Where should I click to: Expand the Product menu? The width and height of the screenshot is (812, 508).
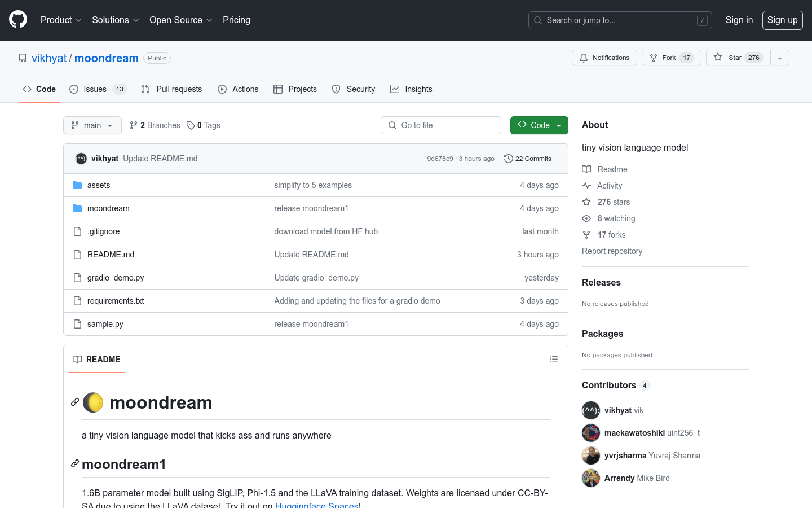point(61,20)
